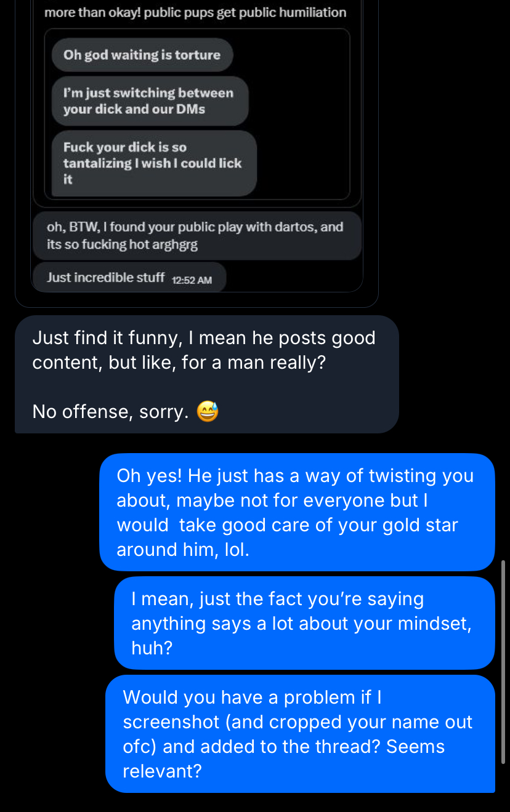Click the quoted bubble containing "tantalizing"

point(153,163)
